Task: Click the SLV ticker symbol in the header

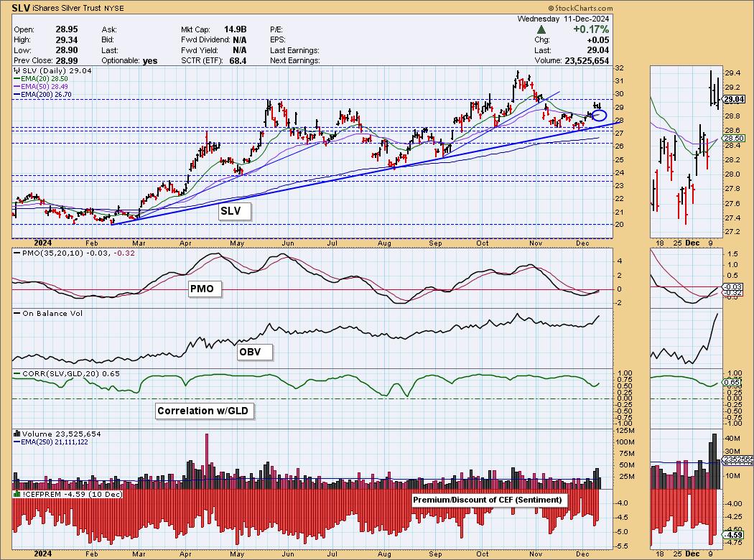Action: (x=21, y=8)
